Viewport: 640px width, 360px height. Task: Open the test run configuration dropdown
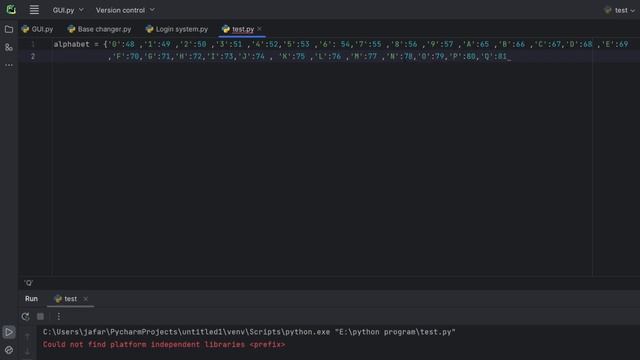click(620, 10)
